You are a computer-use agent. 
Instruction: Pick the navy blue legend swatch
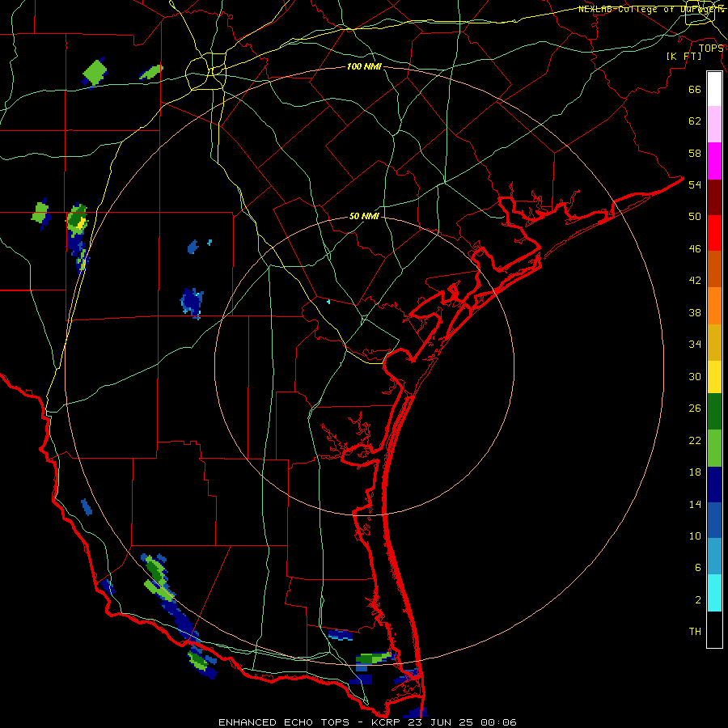click(x=714, y=485)
